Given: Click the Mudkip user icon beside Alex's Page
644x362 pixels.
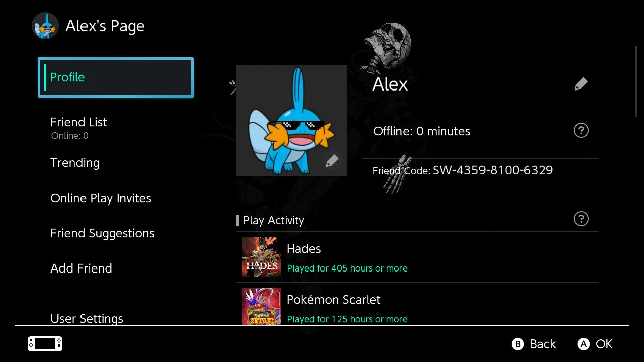Looking at the screenshot, I should 45,26.
